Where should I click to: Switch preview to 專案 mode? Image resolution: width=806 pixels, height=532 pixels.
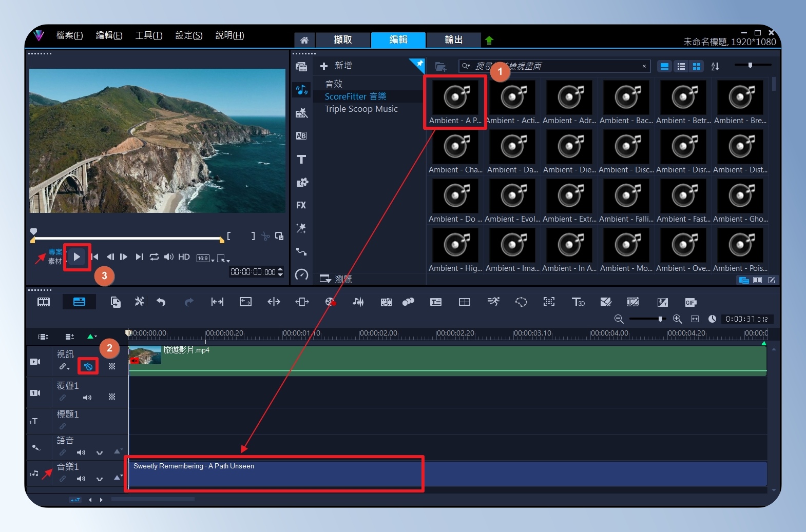55,252
